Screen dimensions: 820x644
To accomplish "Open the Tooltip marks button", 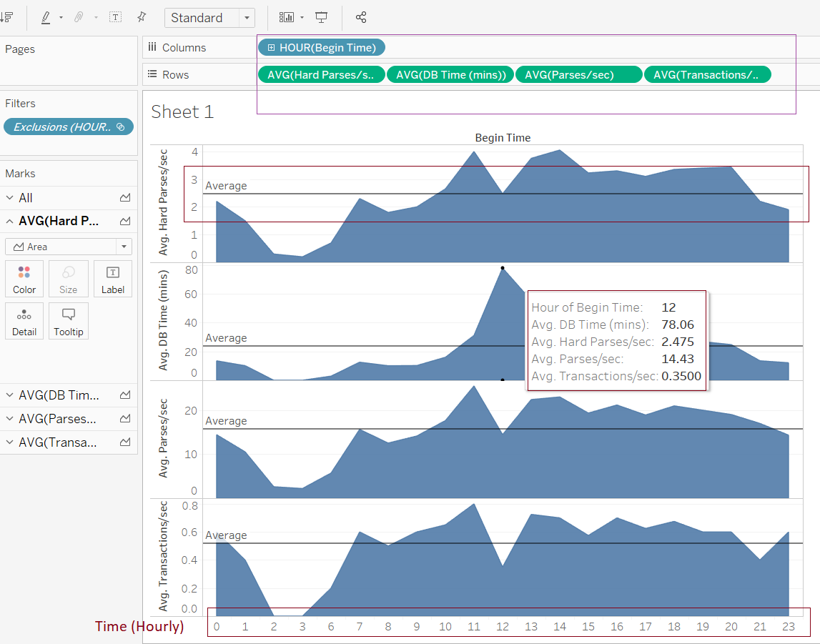I will point(69,321).
